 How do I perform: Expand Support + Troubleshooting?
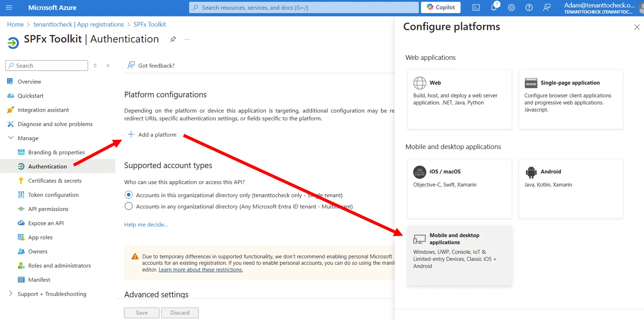[10, 293]
